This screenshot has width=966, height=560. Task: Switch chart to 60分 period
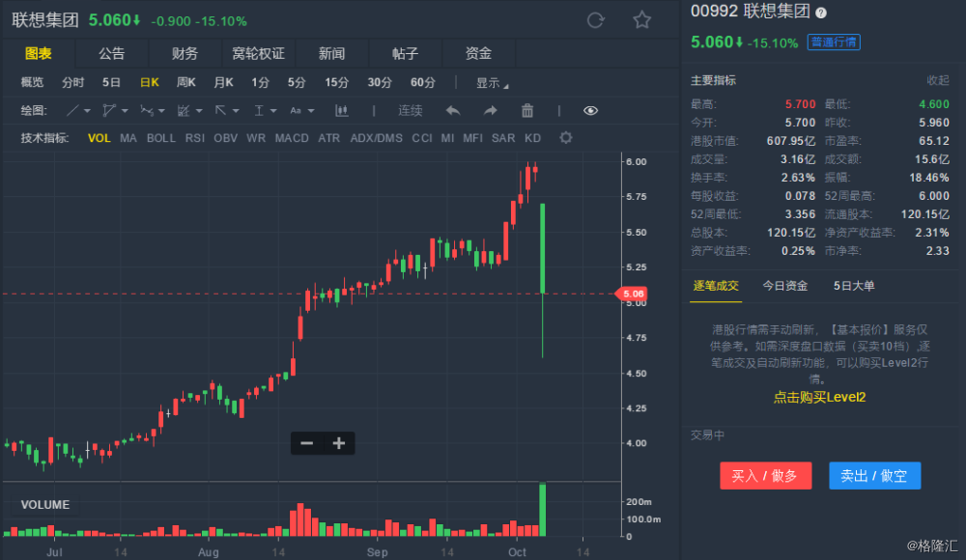pyautogui.click(x=423, y=83)
